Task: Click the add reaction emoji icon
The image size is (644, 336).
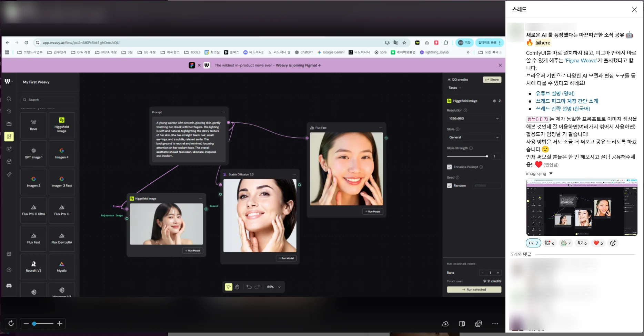Action: pyautogui.click(x=613, y=243)
